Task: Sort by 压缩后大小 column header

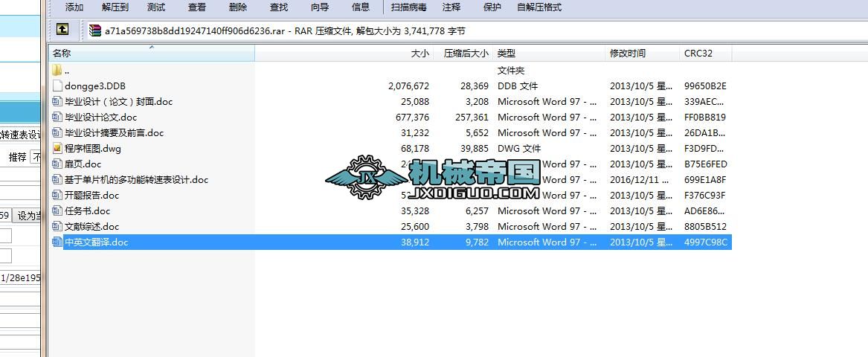Action: coord(464,53)
